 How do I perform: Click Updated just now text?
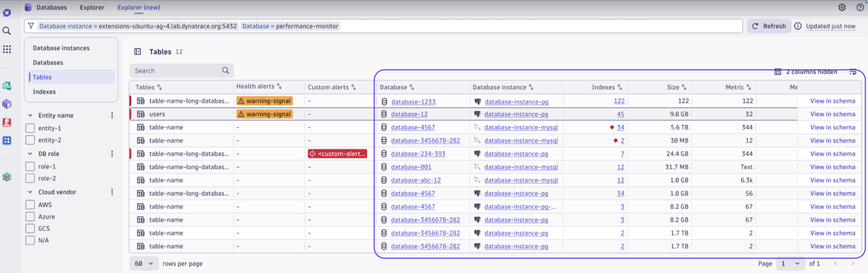831,26
